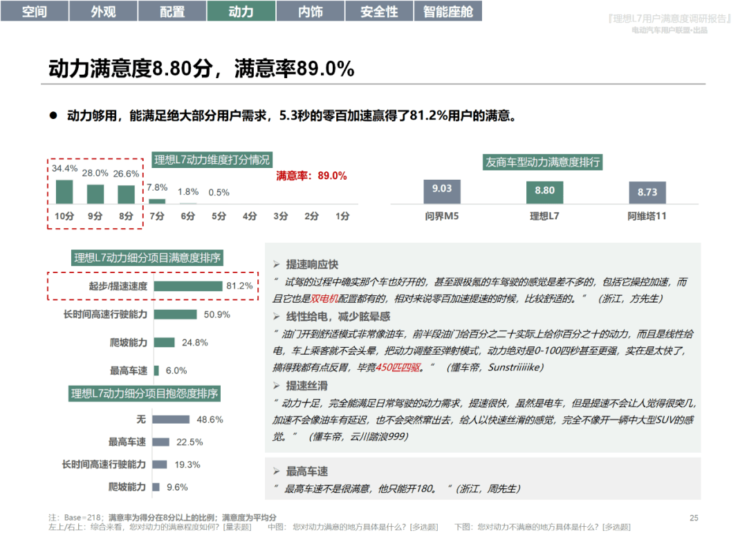
Task: Select the 8.73 bar for 阿维塔11
Action: pos(647,192)
